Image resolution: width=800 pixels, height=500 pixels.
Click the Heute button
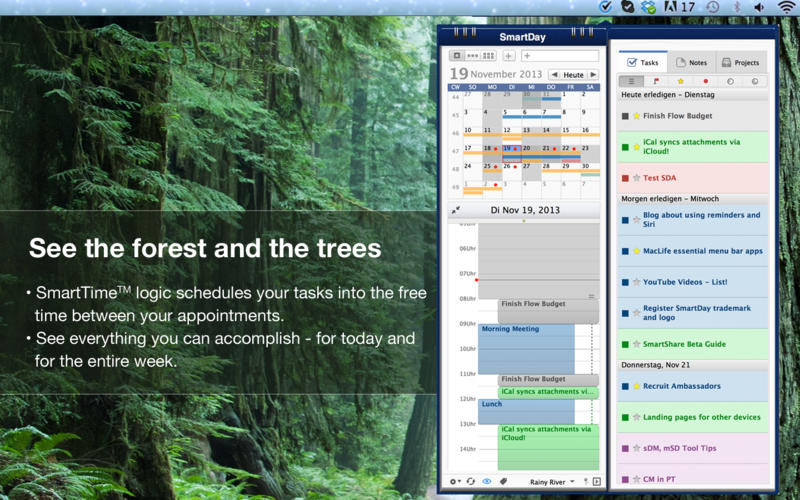tap(573, 75)
